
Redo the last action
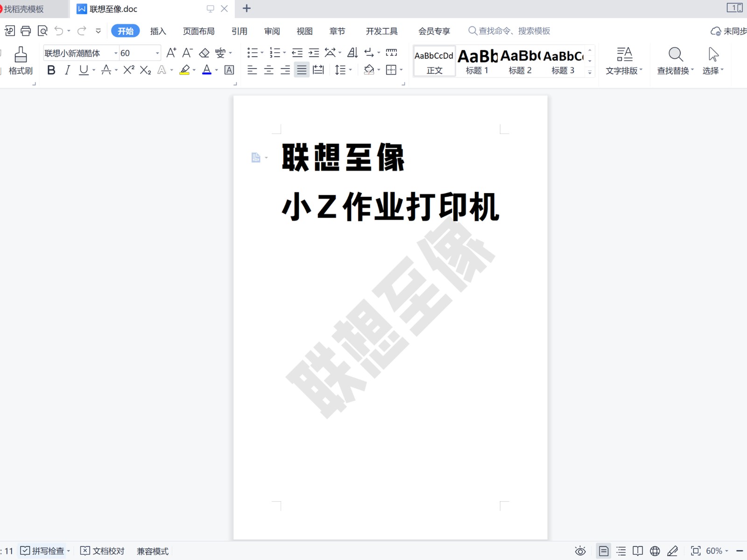coord(82,31)
